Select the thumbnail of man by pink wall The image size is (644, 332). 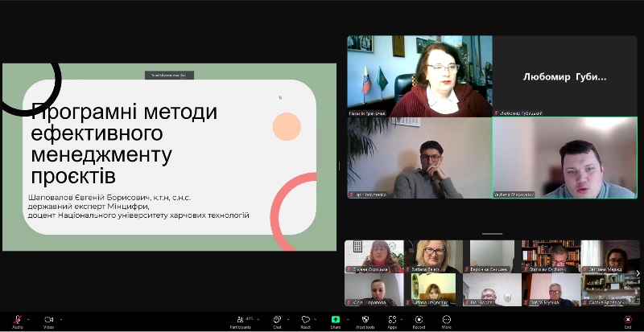coord(551,289)
